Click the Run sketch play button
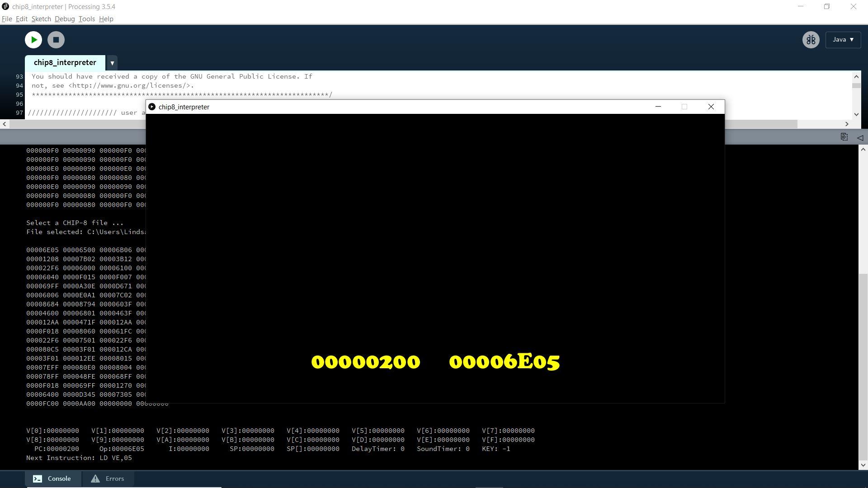The width and height of the screenshot is (868, 488). pyautogui.click(x=33, y=40)
